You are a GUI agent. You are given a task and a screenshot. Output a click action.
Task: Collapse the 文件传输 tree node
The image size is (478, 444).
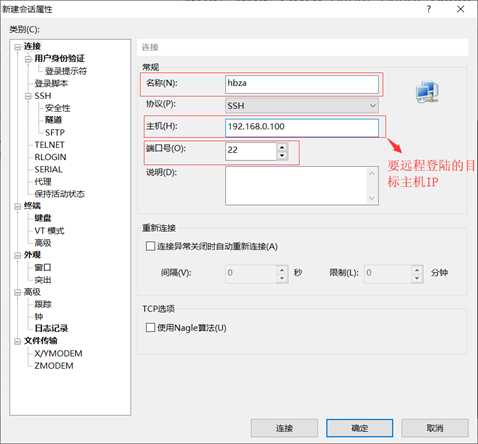click(18, 341)
